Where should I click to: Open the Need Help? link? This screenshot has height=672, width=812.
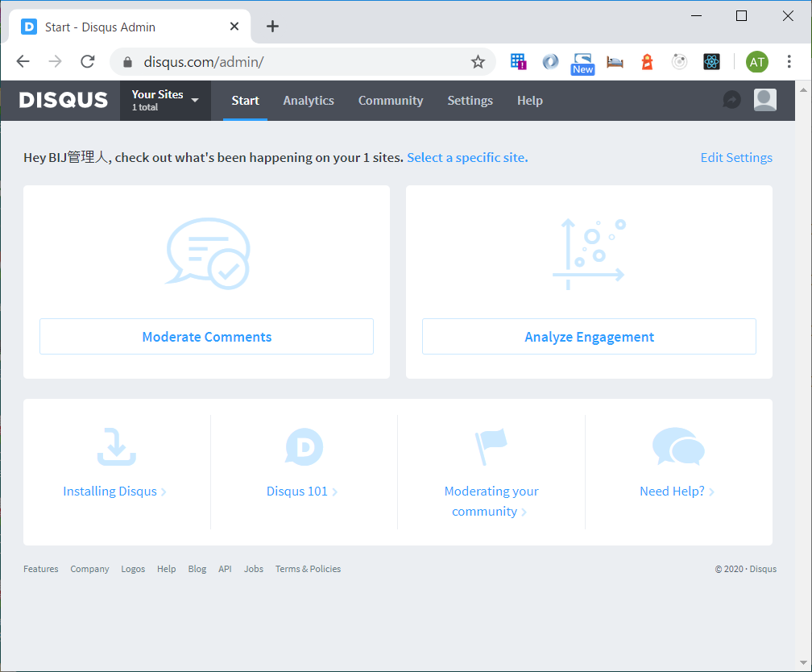677,492
